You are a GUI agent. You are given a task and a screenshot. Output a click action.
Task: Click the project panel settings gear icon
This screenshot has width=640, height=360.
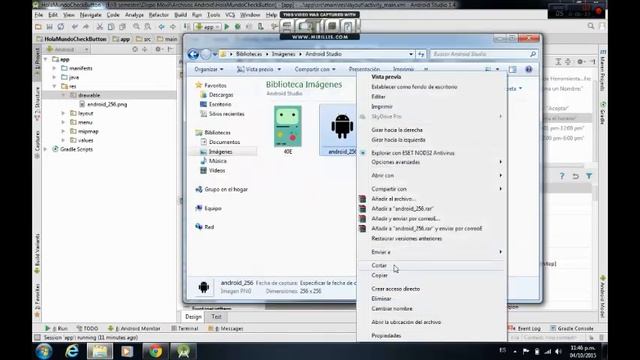(x=158, y=49)
